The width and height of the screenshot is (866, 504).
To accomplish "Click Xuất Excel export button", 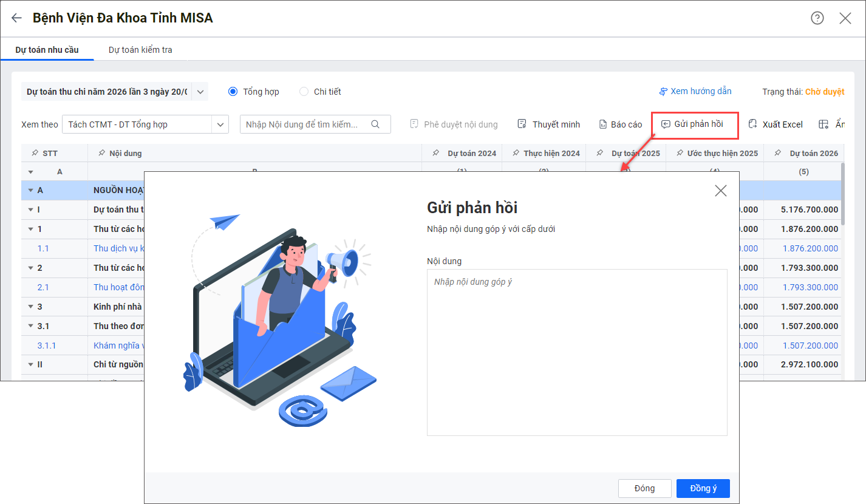I will tap(776, 124).
